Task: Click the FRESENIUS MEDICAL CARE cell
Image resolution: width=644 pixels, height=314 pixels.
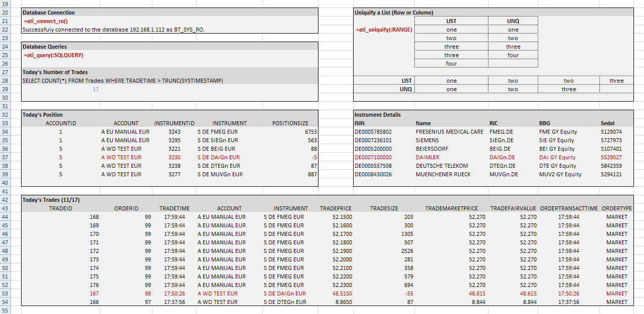Action: tap(449, 132)
